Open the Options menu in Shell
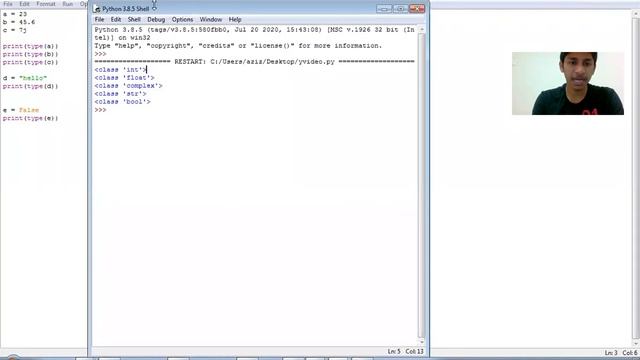The image size is (640, 360). point(182,20)
